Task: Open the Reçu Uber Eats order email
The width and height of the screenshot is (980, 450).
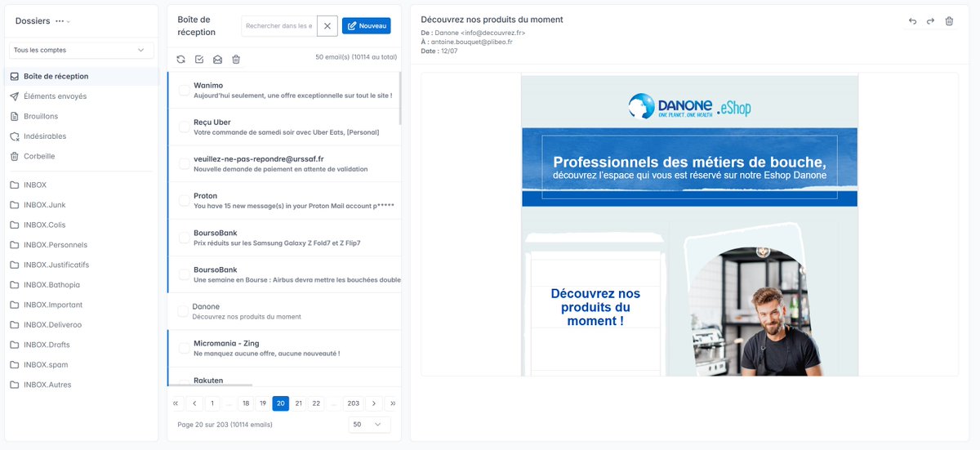Action: point(284,127)
